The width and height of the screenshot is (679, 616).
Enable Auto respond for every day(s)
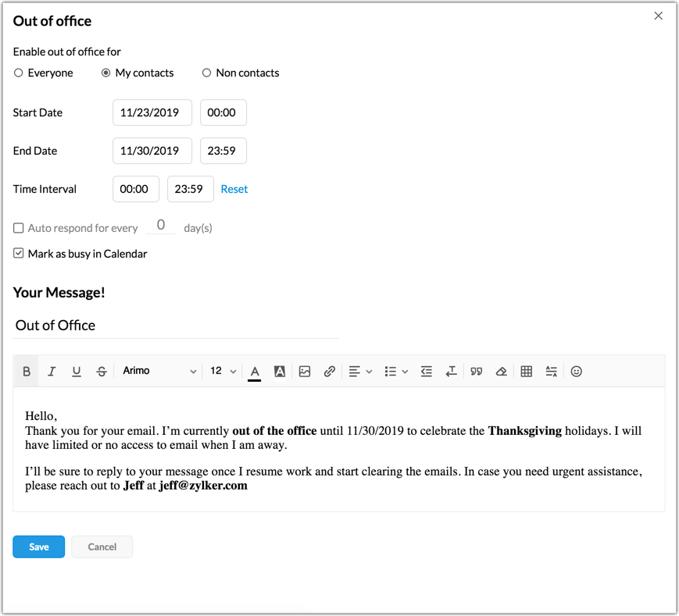click(x=18, y=228)
